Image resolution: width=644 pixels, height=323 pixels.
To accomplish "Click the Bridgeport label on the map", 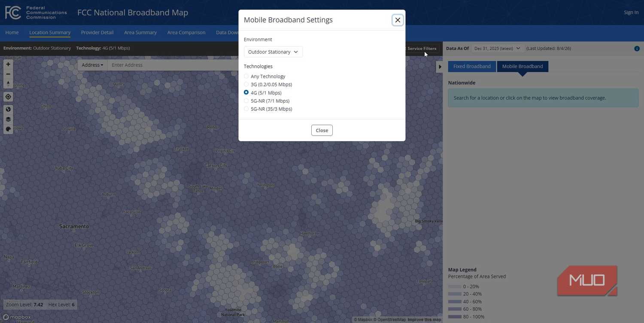I will coord(260,262).
